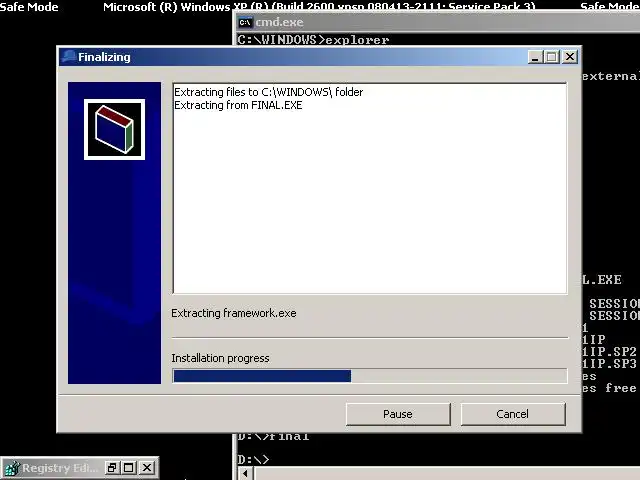Click the left arrow of cmd horizontal scrollbar
Image resolution: width=640 pixels, height=480 pixels.
click(x=245, y=473)
